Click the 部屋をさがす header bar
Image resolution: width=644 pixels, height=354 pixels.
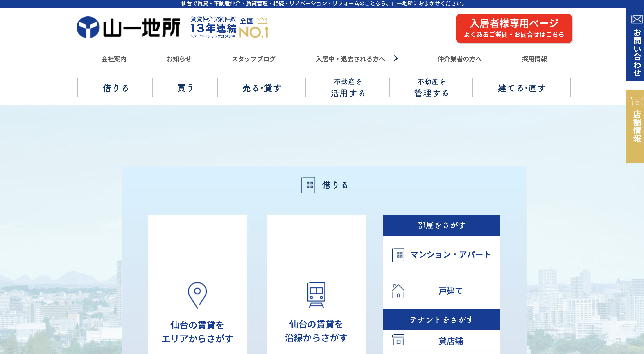[442, 225]
